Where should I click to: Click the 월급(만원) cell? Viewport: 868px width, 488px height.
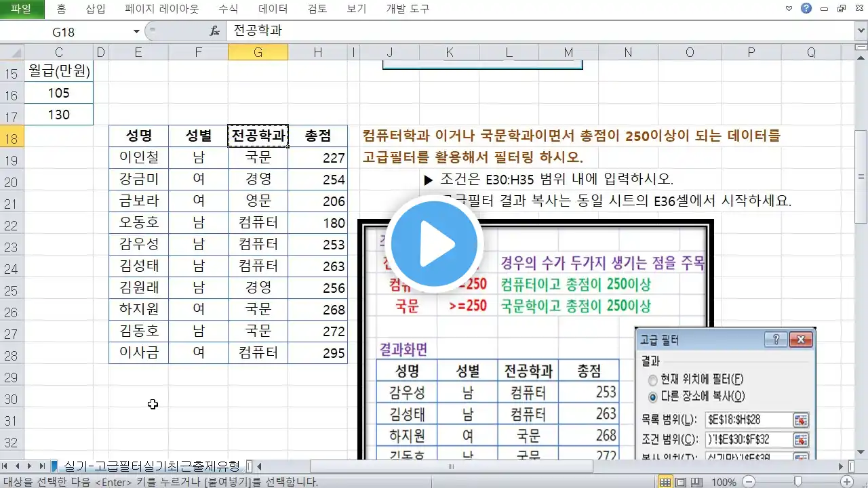click(x=58, y=71)
